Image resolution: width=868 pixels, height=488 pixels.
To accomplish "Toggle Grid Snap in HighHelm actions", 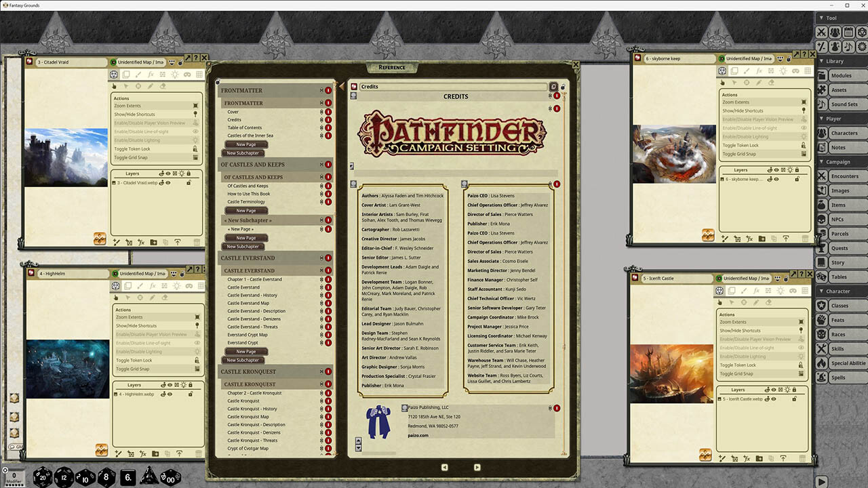I will click(156, 369).
